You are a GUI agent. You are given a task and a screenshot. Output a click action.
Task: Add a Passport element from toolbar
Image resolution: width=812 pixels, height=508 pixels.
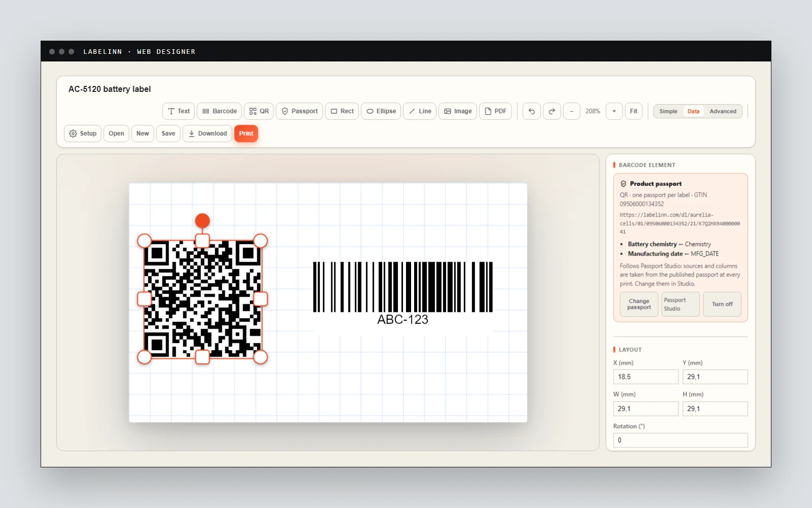tap(299, 111)
